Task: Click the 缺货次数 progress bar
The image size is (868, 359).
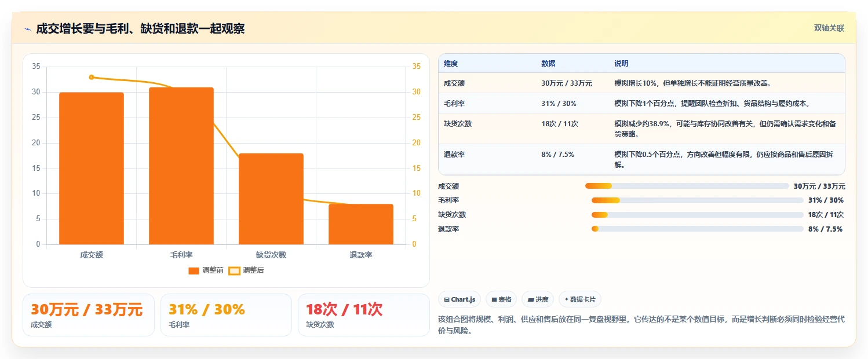Action: [x=698, y=215]
